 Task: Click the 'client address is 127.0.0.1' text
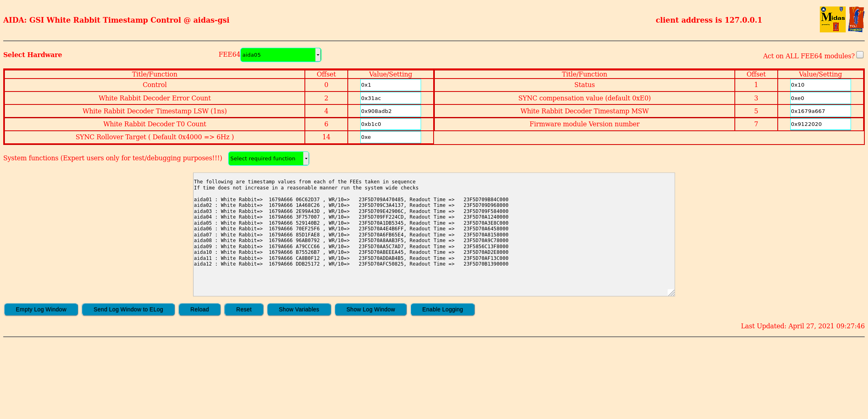709,20
